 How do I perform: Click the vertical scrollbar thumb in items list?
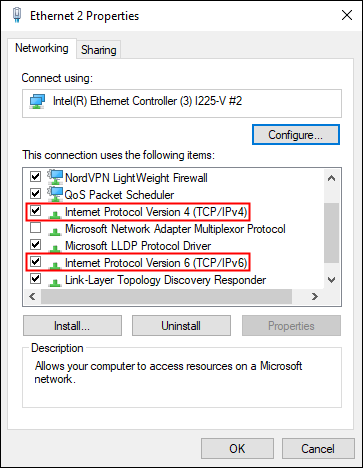tap(331, 233)
